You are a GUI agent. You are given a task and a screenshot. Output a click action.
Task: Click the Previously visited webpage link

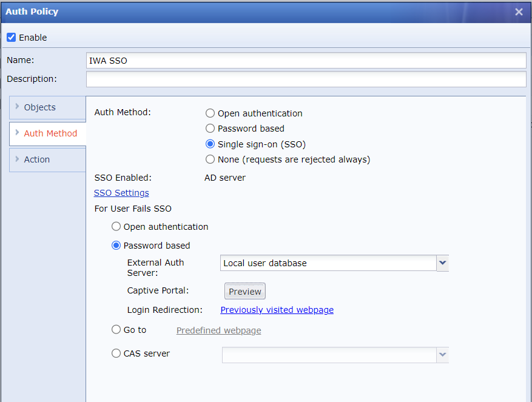point(277,310)
